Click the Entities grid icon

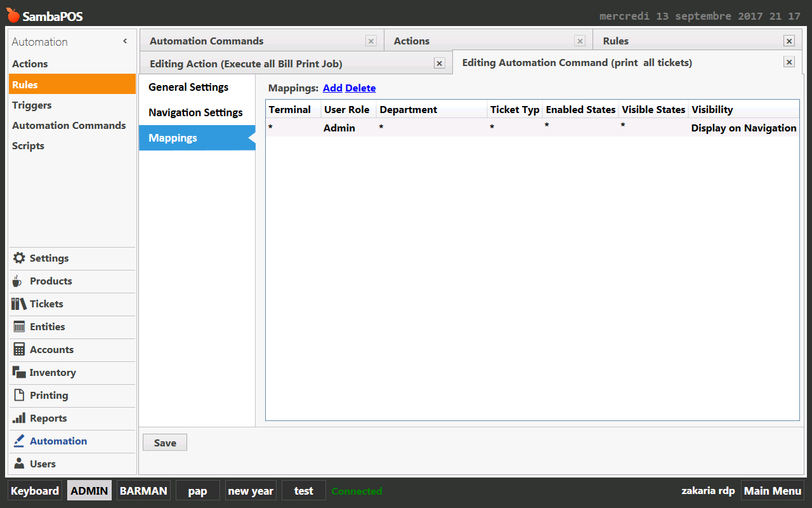(x=19, y=327)
